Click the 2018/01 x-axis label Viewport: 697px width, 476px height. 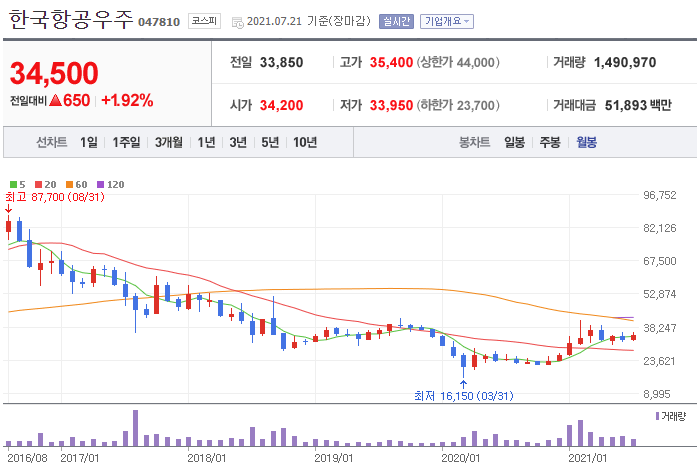(207, 458)
